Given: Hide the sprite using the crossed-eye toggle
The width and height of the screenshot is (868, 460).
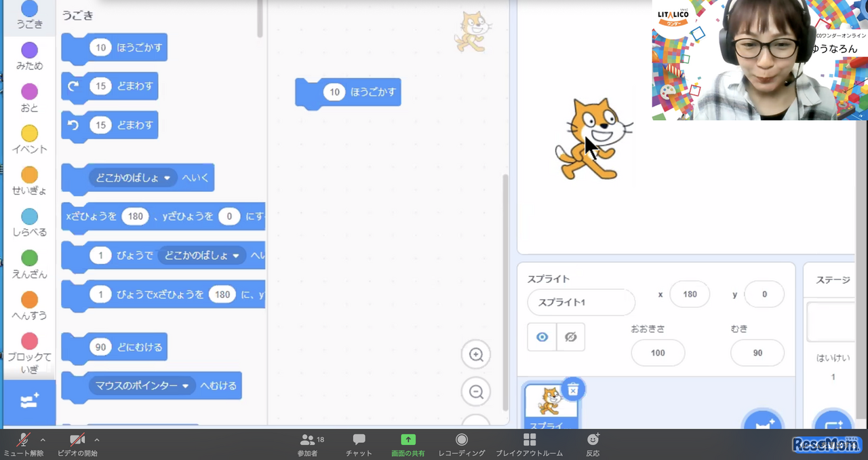Looking at the screenshot, I should pyautogui.click(x=570, y=337).
